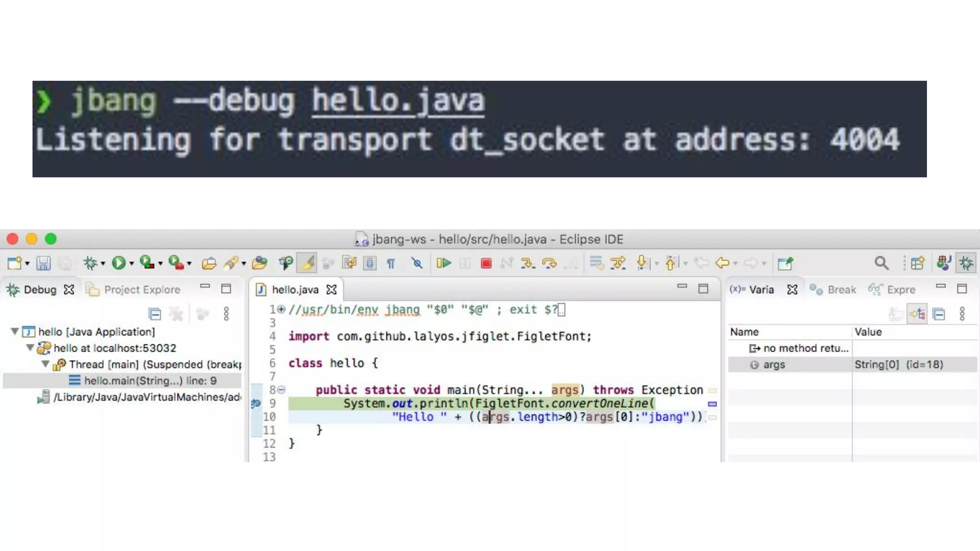Click the Step Over icon
Image resolution: width=980 pixels, height=551 pixels.
549,263
